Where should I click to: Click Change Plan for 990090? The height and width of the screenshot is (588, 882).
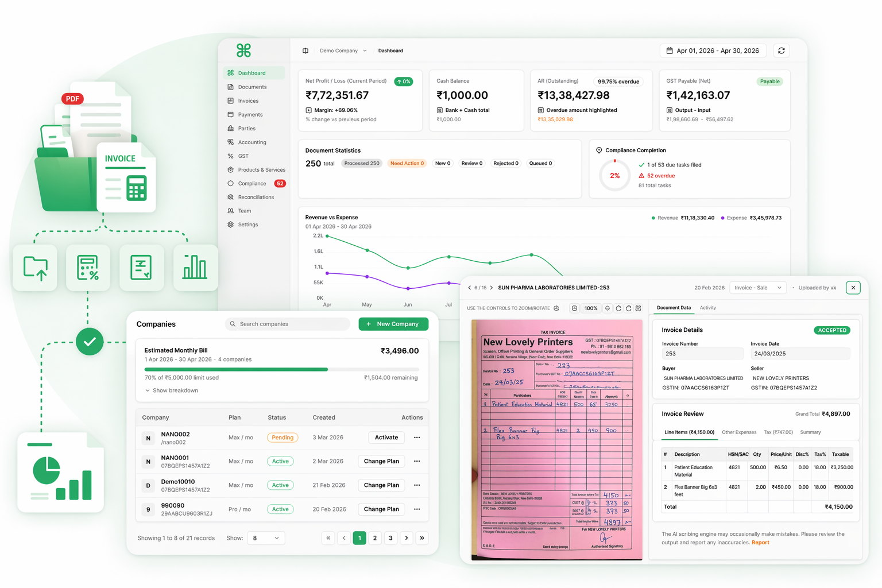pos(381,509)
